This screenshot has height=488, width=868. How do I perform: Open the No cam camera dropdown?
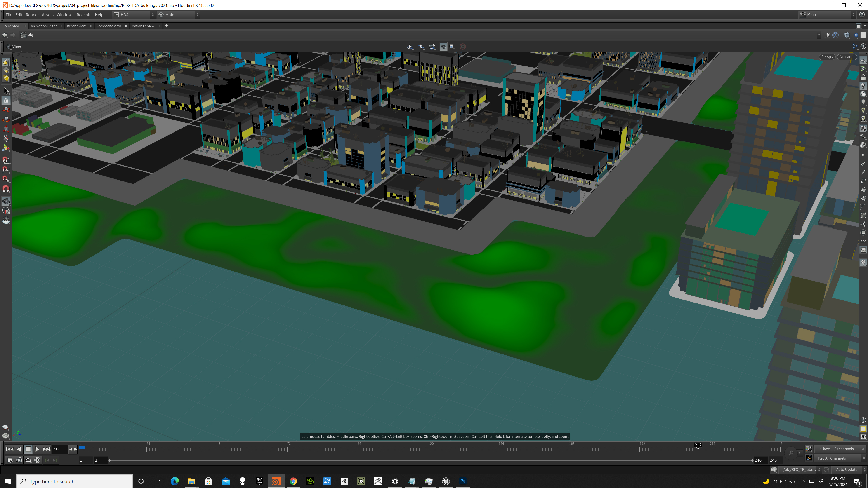pyautogui.click(x=847, y=57)
